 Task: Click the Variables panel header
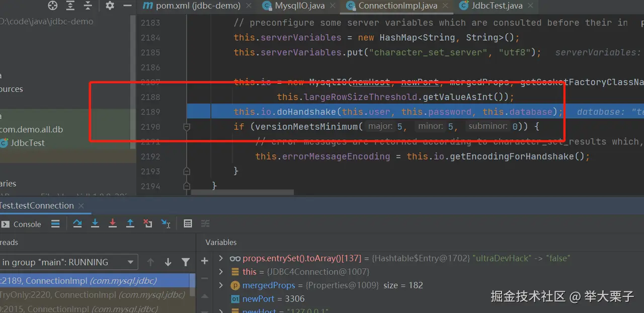click(221, 242)
